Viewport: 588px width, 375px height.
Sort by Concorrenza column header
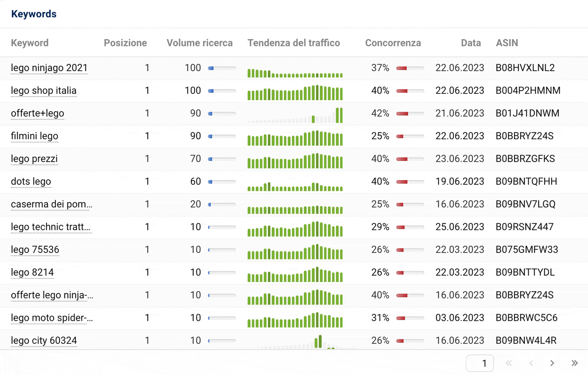[x=393, y=43]
